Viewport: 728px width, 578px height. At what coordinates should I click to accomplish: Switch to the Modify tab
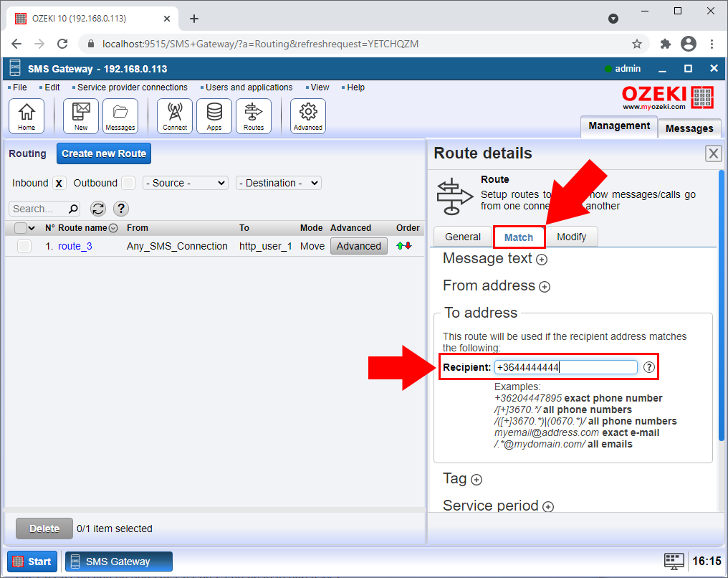click(x=572, y=237)
